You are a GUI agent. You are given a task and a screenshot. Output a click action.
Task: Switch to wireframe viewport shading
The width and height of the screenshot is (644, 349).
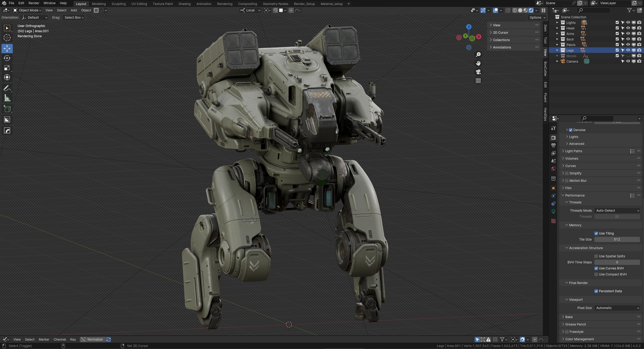point(515,10)
